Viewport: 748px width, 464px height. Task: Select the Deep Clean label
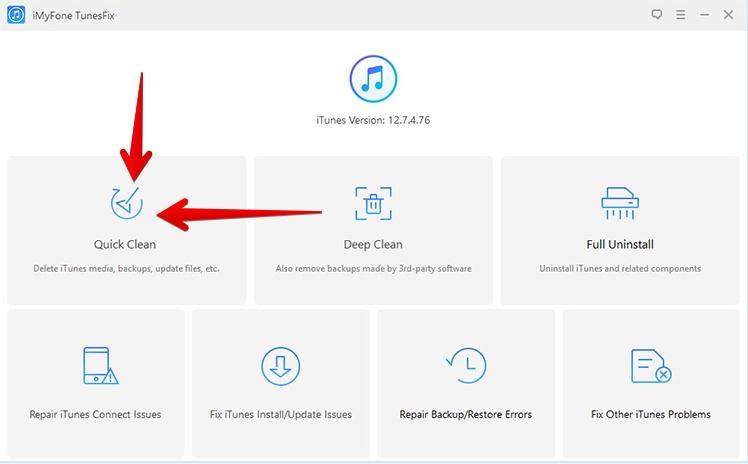[x=373, y=245]
